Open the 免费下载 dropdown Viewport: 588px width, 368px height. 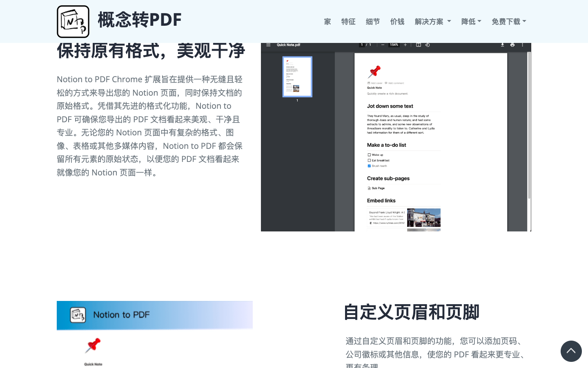[x=509, y=22]
